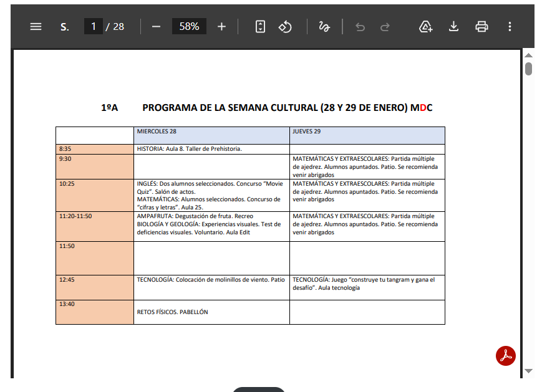The height and width of the screenshot is (392, 537).
Task: Open the three-dot more actions menu
Action: point(510,26)
